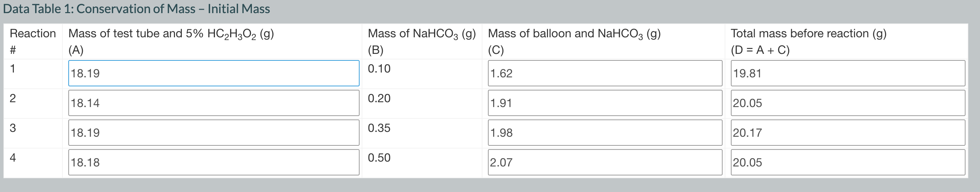Focus Reaction 4 total mass field
980x192 pixels.
848,162
